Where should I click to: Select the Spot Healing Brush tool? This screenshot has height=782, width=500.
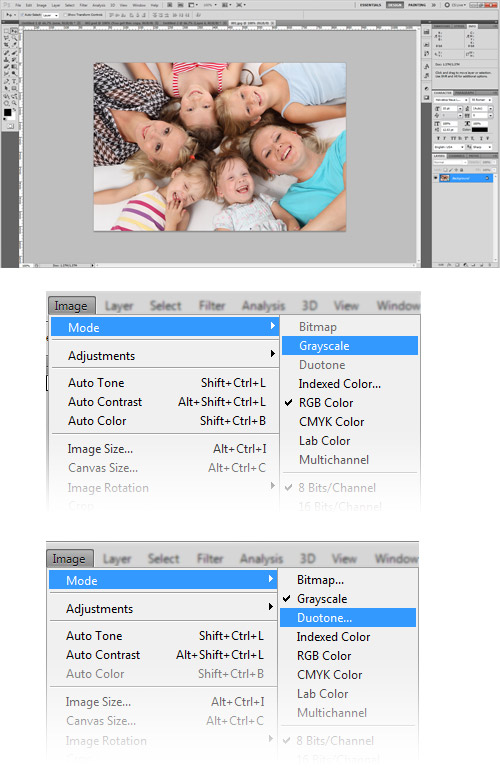[6, 52]
